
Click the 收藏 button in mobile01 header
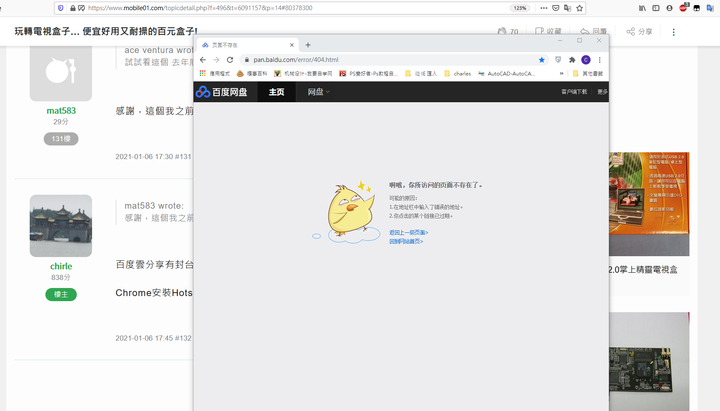(548, 31)
